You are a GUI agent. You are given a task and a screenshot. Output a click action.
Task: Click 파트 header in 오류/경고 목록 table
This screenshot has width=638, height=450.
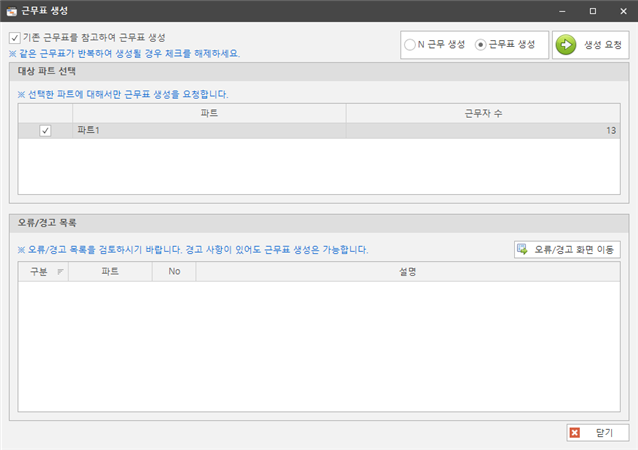click(x=110, y=271)
